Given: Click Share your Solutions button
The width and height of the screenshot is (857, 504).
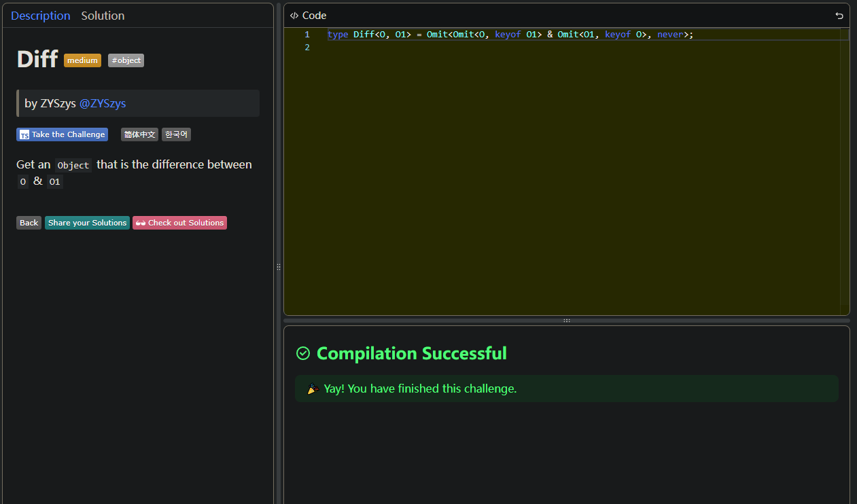Looking at the screenshot, I should (x=87, y=223).
